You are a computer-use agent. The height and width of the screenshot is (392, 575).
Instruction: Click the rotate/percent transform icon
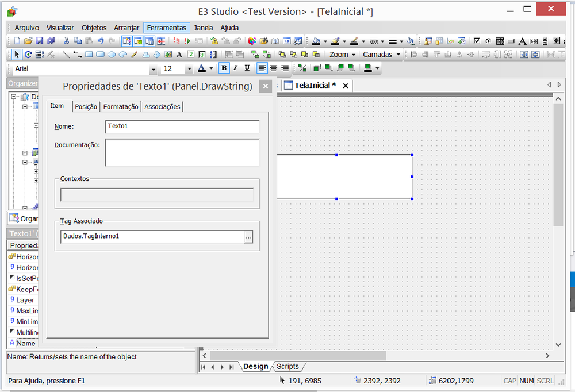tap(302, 68)
